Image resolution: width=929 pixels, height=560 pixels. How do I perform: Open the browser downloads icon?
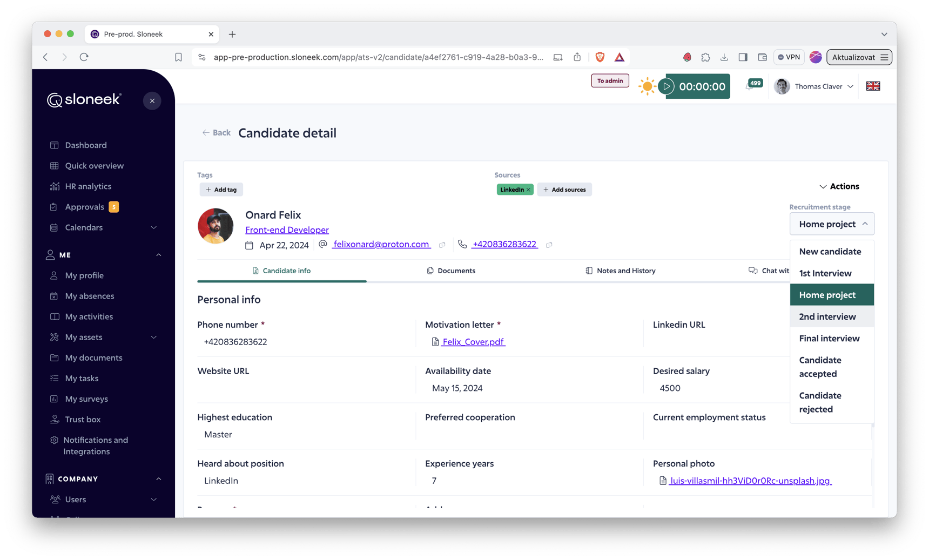point(724,57)
